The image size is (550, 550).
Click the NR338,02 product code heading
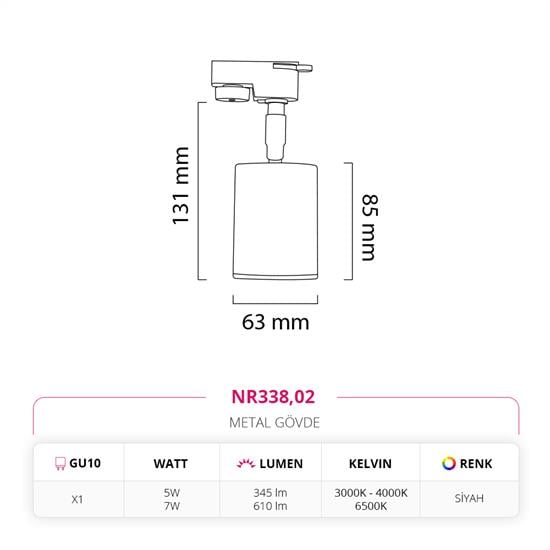[x=273, y=397]
